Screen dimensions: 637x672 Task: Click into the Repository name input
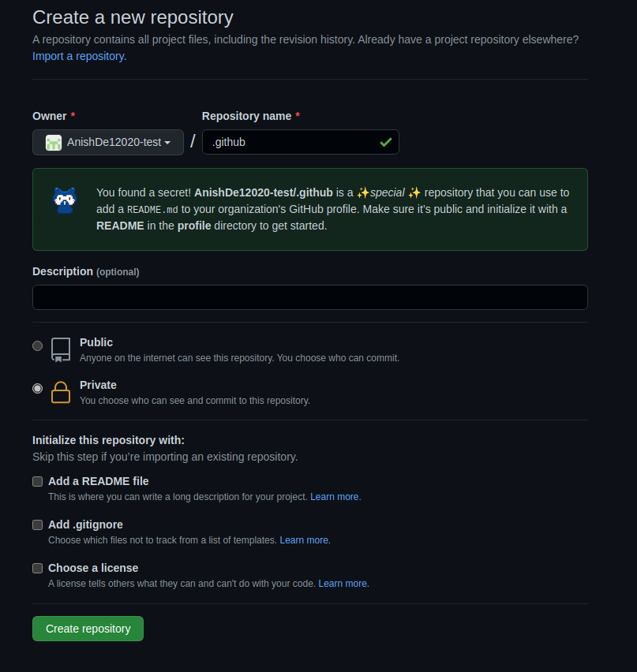300,142
